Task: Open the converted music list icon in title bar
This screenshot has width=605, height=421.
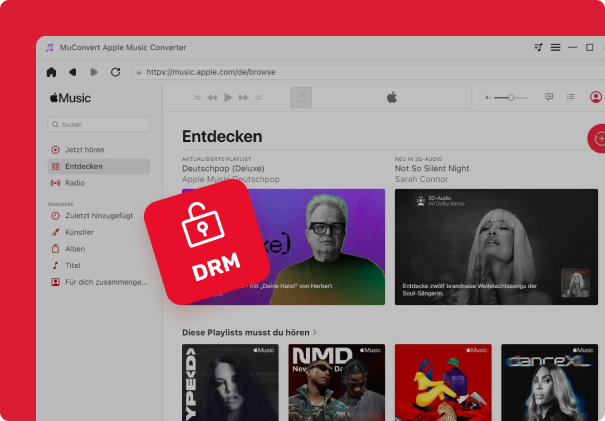Action: [538, 47]
